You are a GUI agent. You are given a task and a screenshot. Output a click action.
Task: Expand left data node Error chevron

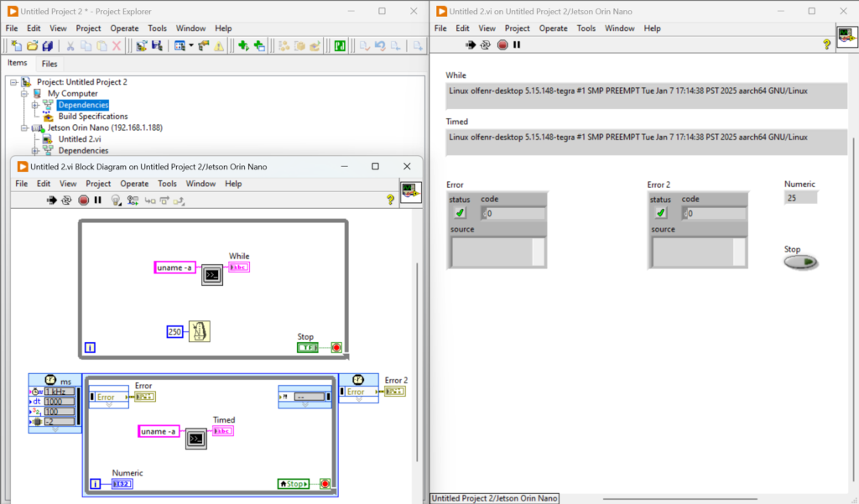[x=109, y=405]
